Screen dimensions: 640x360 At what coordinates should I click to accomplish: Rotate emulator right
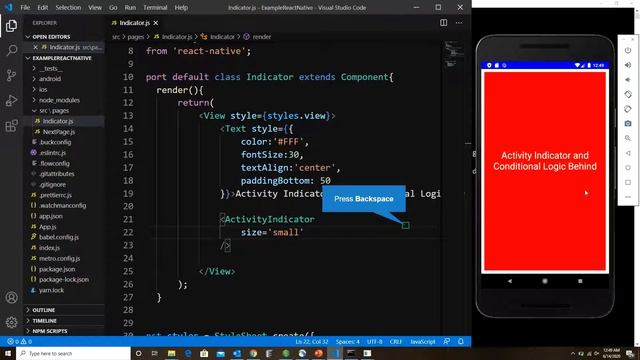click(x=628, y=109)
